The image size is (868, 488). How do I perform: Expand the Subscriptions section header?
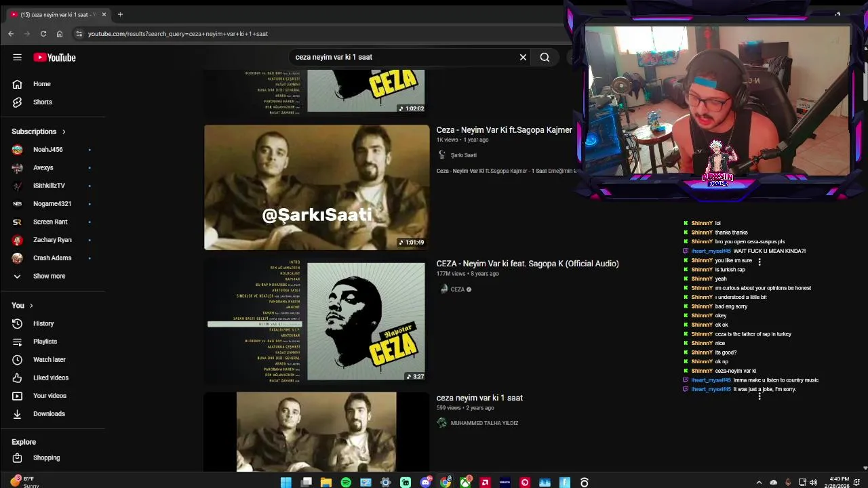pyautogui.click(x=39, y=131)
